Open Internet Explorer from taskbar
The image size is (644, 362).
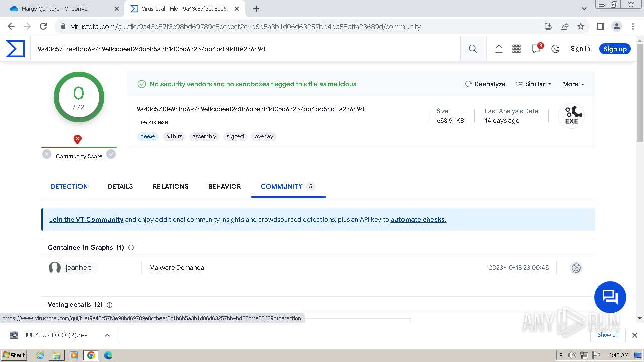click(40, 355)
